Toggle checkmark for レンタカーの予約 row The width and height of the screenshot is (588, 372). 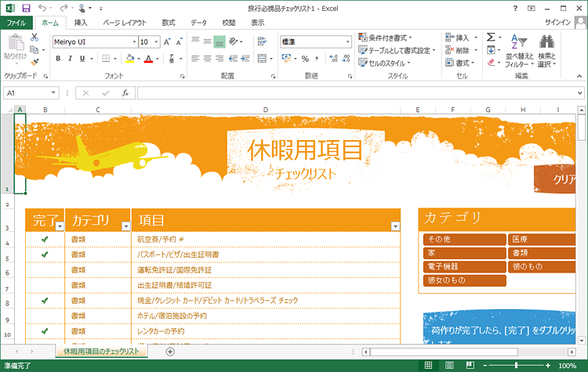click(45, 331)
